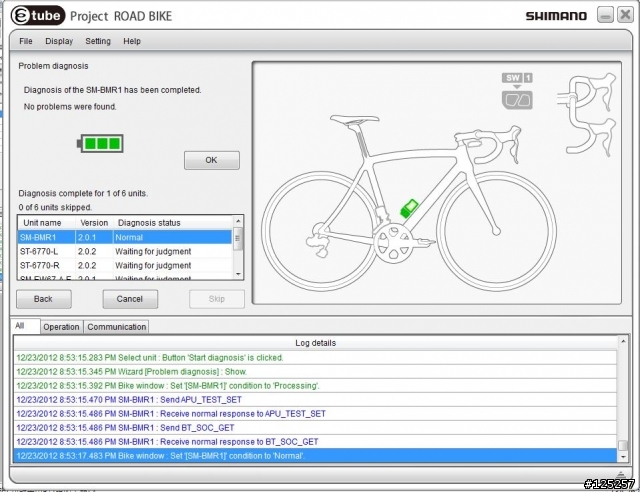The width and height of the screenshot is (640, 492).
Task: Switch to the Communication log tab
Action: point(117,327)
